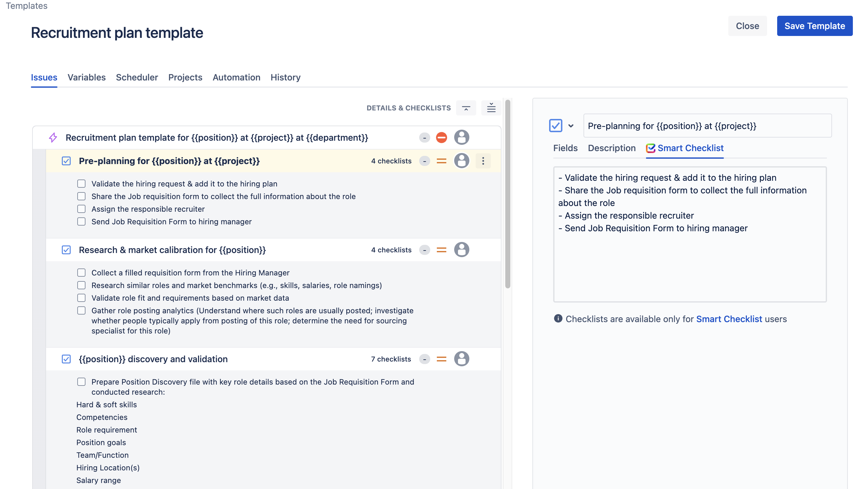Click the discovery row task type icon
This screenshot has height=489, width=868.
[x=66, y=359]
